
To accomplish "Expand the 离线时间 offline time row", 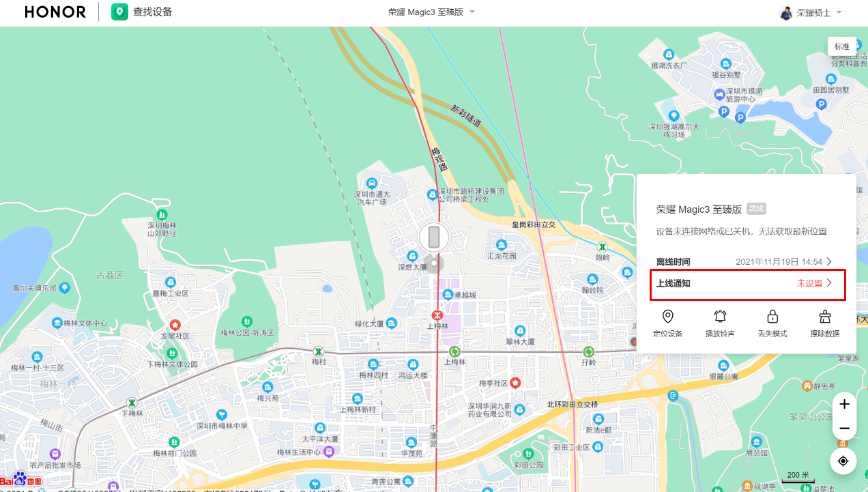I will click(745, 262).
